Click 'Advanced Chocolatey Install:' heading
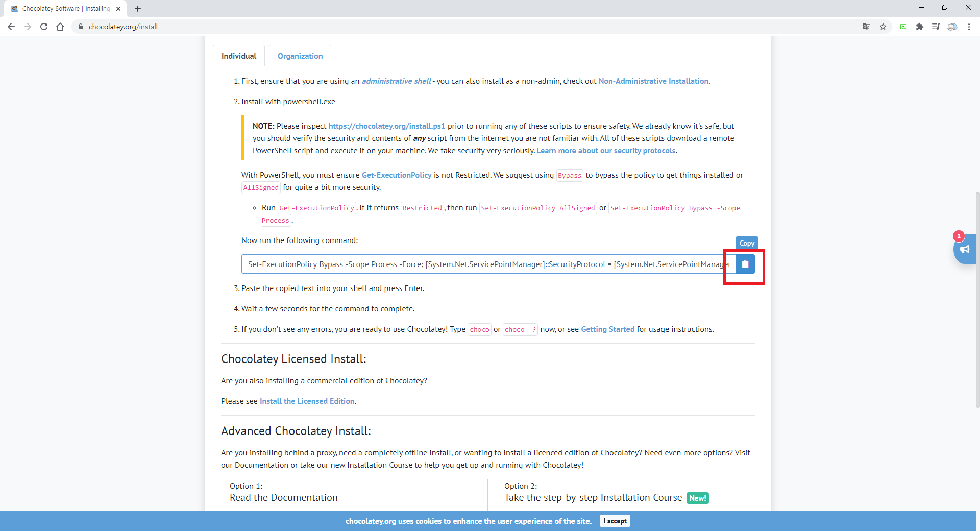 coord(296,431)
